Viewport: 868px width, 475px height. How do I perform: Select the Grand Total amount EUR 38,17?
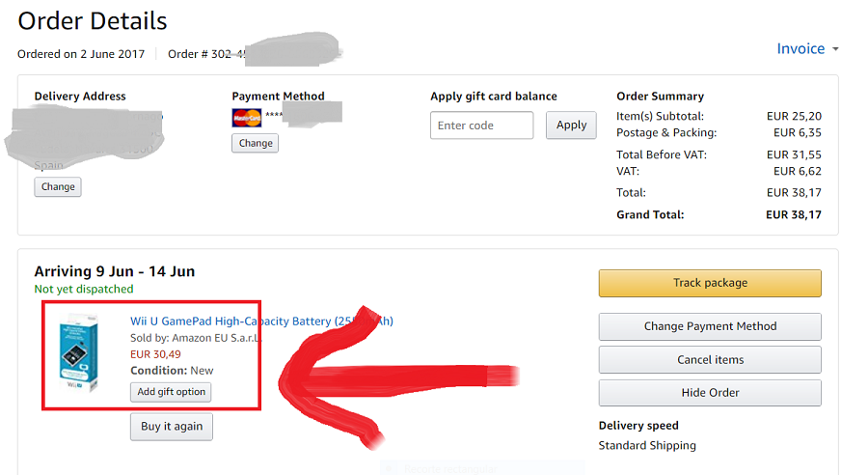[794, 214]
